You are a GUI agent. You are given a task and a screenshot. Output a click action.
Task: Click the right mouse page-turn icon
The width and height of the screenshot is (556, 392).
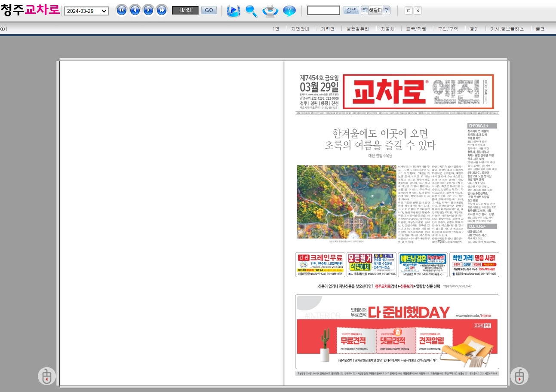pos(519,376)
